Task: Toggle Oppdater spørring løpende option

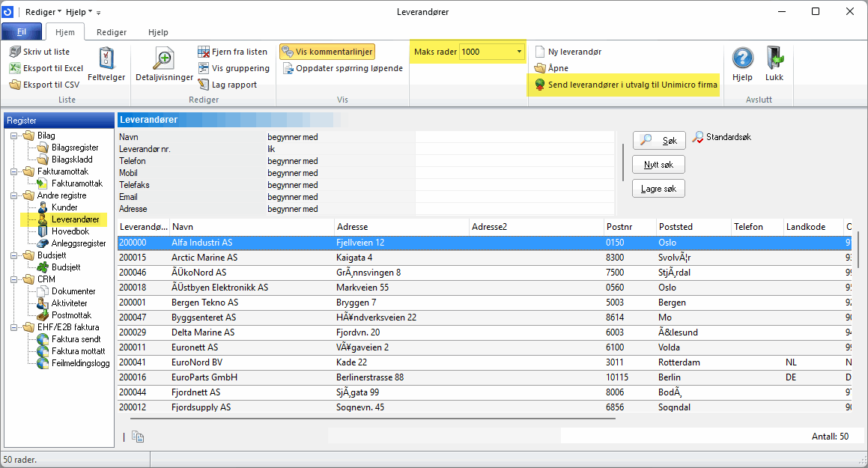Action: tap(343, 68)
